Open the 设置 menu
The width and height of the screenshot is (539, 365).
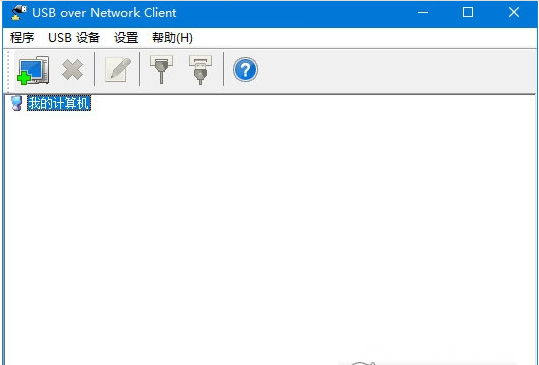click(126, 37)
